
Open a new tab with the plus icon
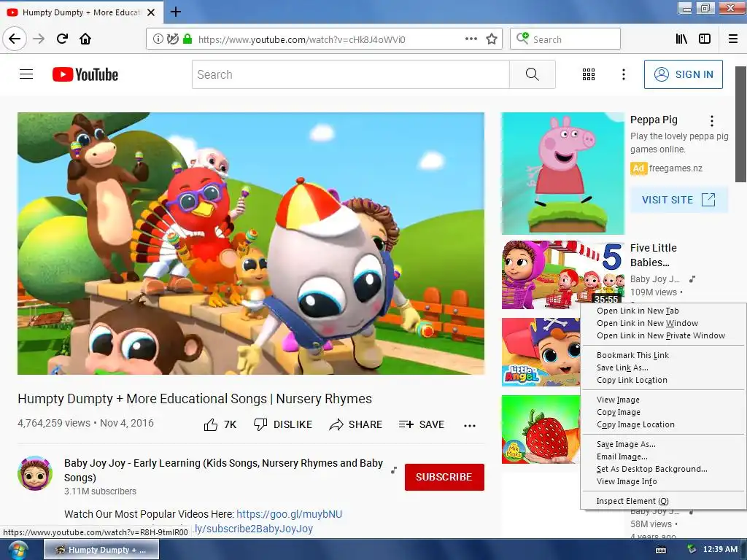tap(175, 12)
